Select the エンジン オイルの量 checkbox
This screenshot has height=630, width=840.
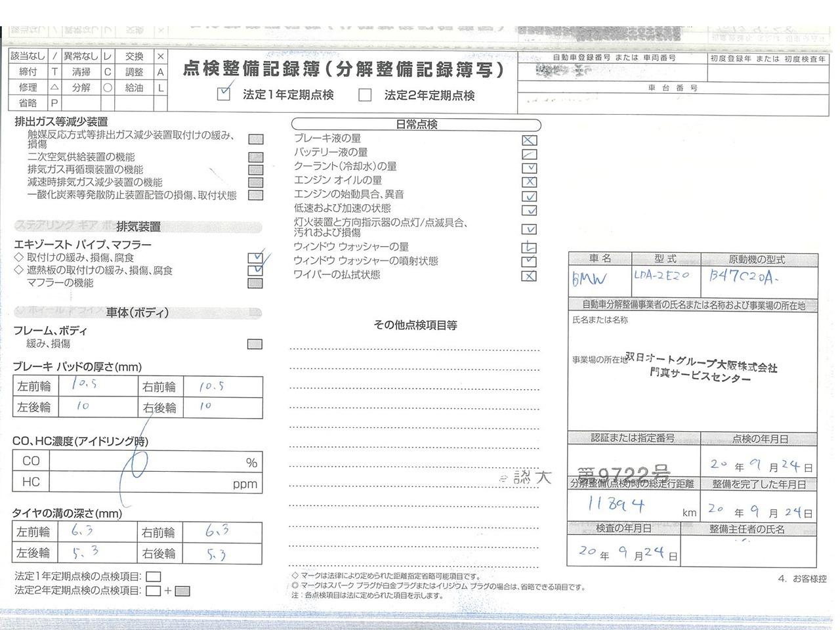(x=529, y=182)
